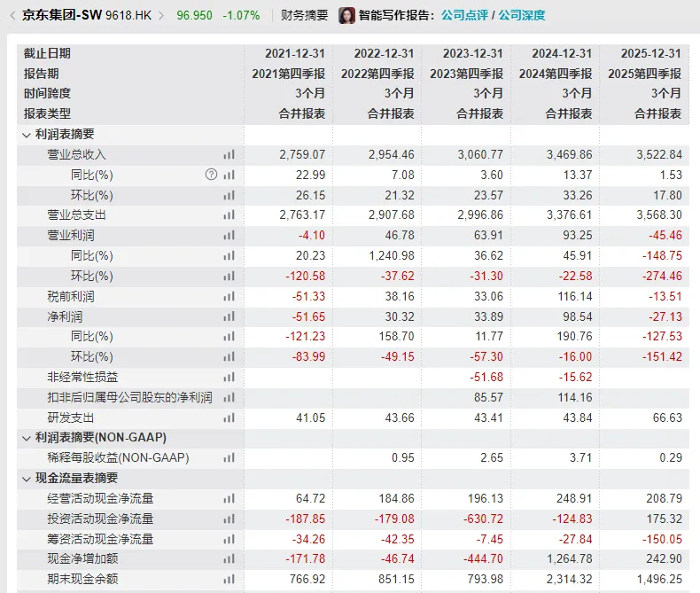Click the price change -1.07%
The height and width of the screenshot is (593, 700).
[241, 16]
